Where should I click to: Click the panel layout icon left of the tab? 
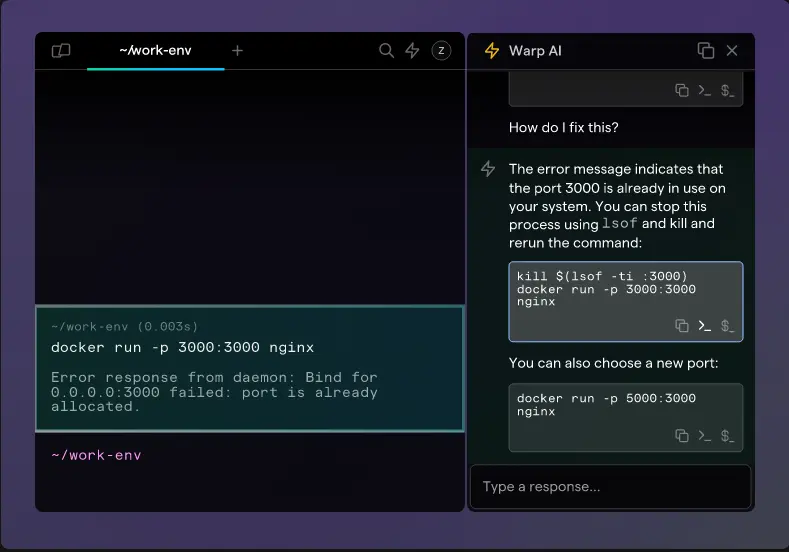(x=61, y=51)
